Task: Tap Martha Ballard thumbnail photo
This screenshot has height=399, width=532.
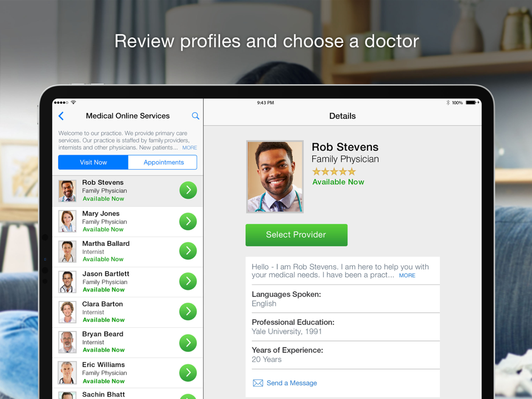Action: click(67, 252)
